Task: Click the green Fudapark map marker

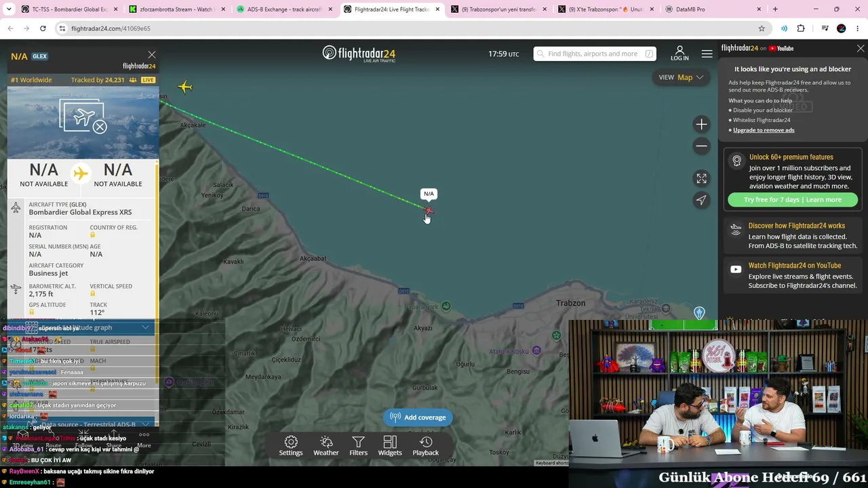Action: click(x=446, y=306)
